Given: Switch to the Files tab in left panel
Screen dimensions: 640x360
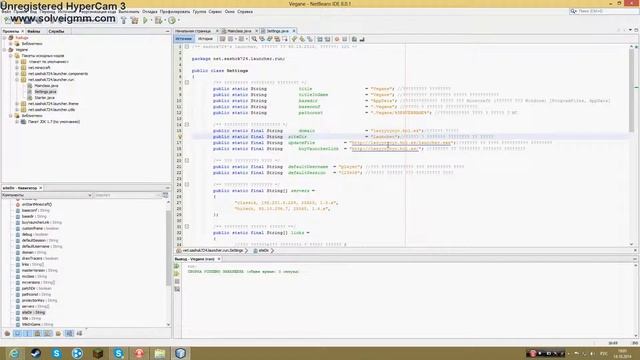Looking at the screenshot, I should click(x=34, y=31).
